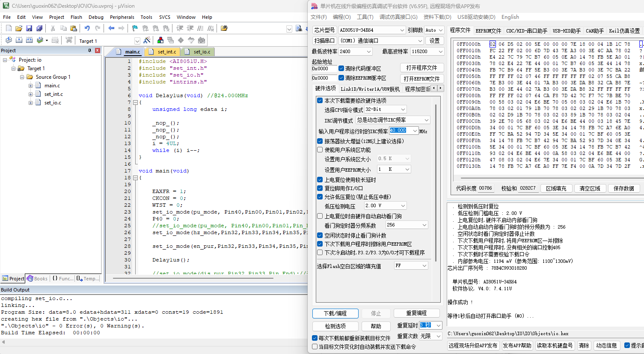Toggle 允许低压复位(禁止低压中断) checkbox
The image size is (644, 354).
[x=320, y=197]
